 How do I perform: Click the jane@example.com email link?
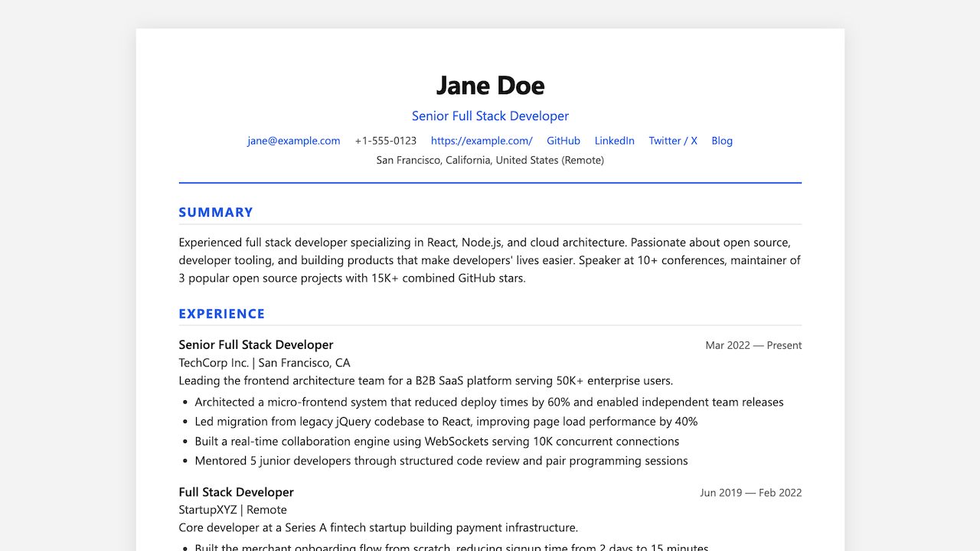pos(293,141)
